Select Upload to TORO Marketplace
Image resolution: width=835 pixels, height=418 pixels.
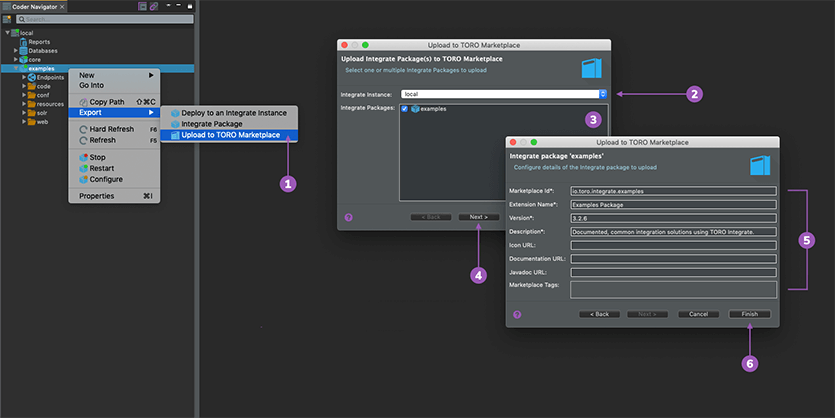pyautogui.click(x=229, y=135)
